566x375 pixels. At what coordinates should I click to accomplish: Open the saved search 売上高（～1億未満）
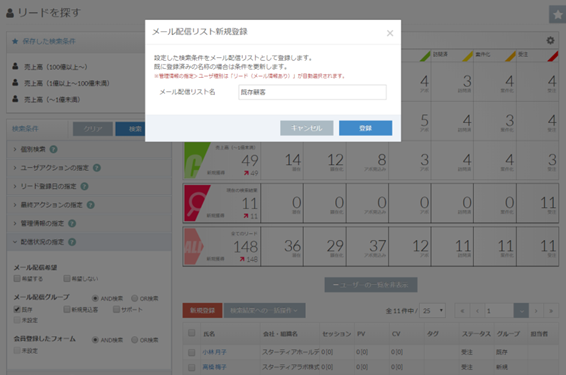52,100
